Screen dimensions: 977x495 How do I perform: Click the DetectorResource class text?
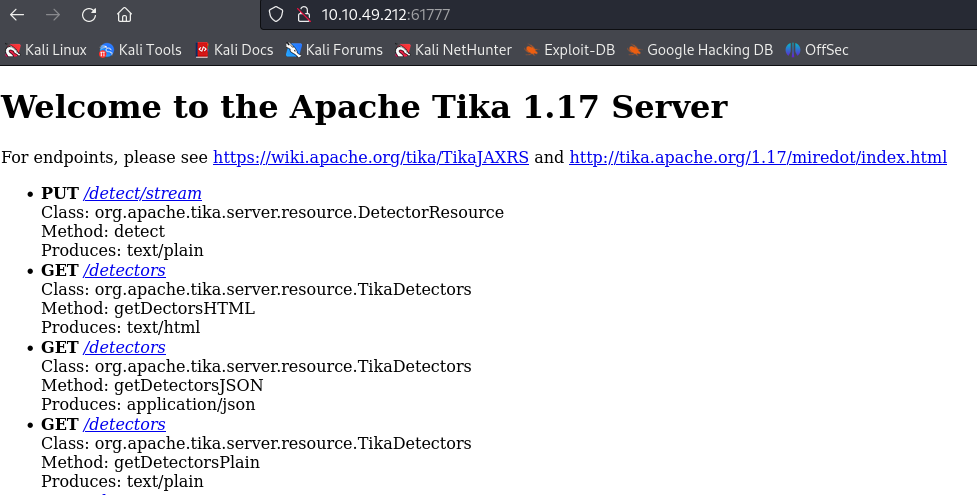click(272, 213)
